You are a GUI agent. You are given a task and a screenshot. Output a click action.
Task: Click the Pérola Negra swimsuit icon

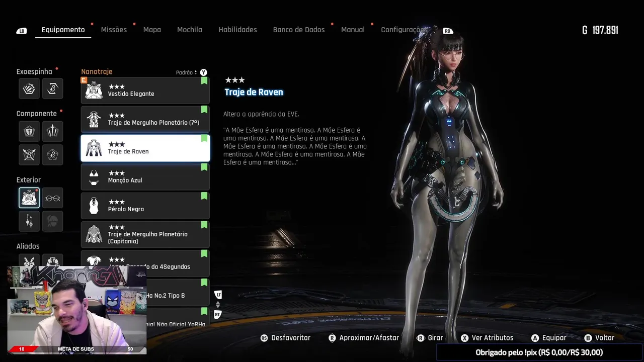94,206
